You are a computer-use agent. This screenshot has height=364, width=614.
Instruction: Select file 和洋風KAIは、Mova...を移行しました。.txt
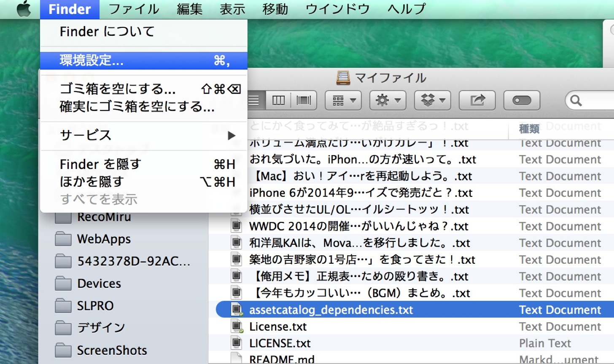pyautogui.click(x=360, y=243)
